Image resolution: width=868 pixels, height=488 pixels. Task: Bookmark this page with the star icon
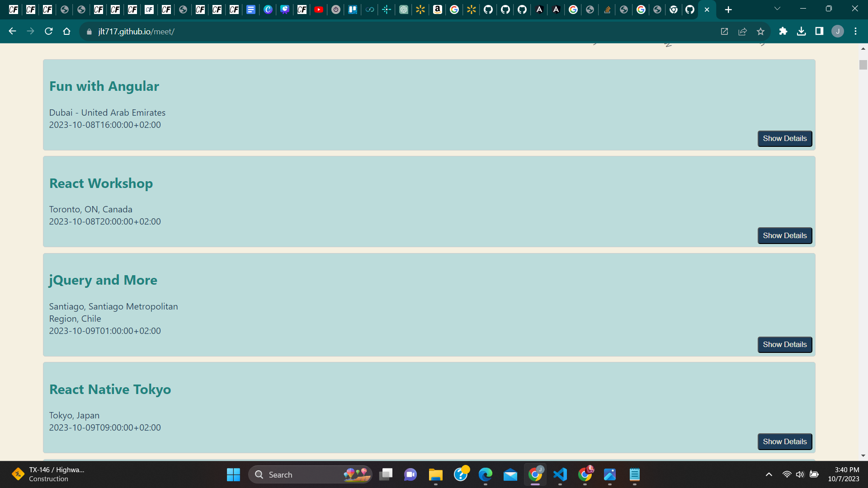(x=760, y=31)
